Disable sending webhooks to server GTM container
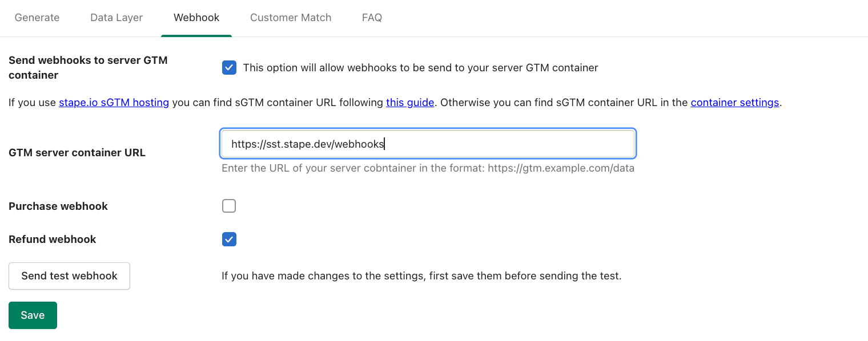 click(229, 67)
